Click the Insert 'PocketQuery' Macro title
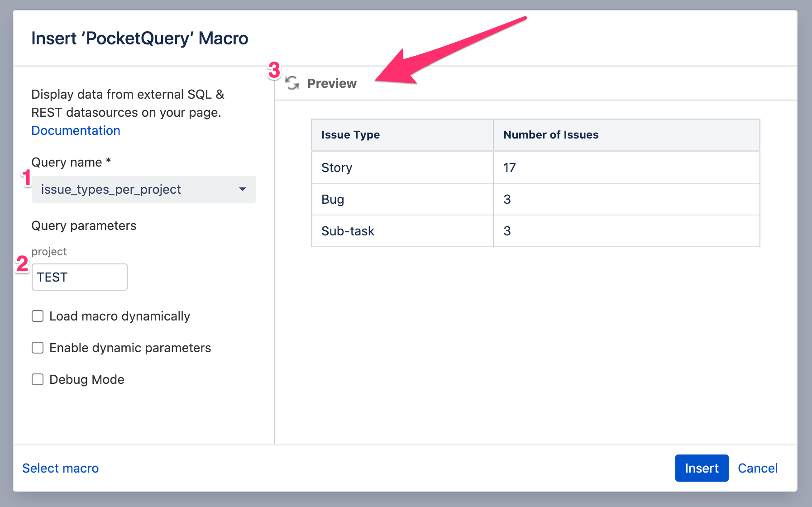Viewport: 812px width, 507px height. point(140,38)
